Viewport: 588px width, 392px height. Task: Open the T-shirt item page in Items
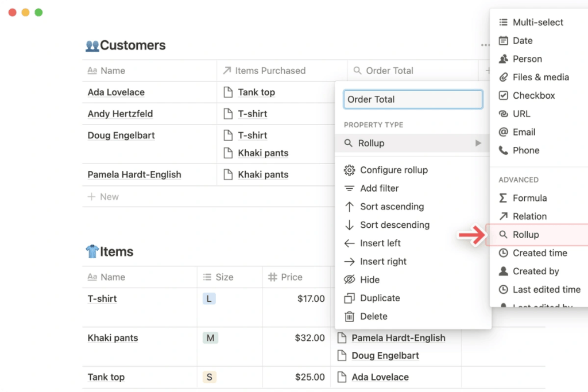102,298
